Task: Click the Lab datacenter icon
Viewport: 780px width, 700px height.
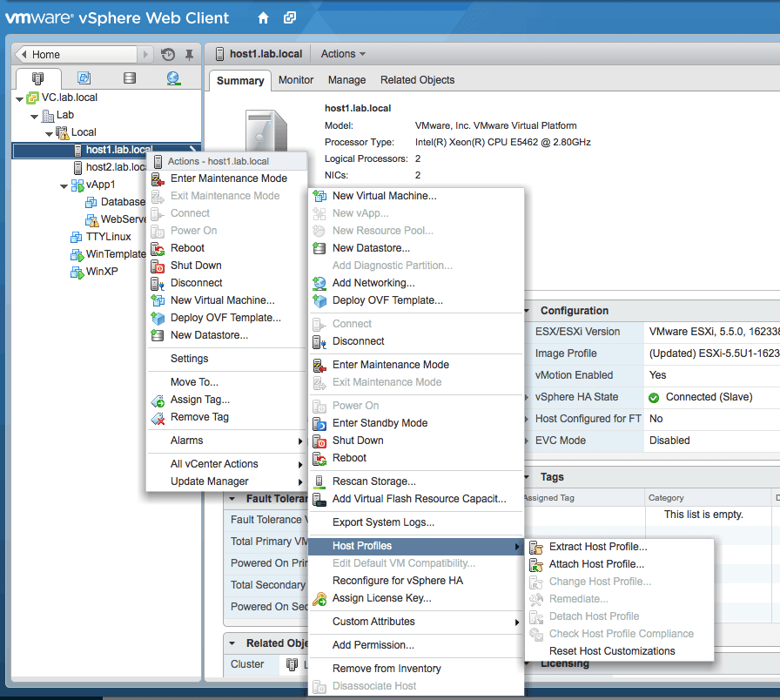Action: (x=48, y=116)
